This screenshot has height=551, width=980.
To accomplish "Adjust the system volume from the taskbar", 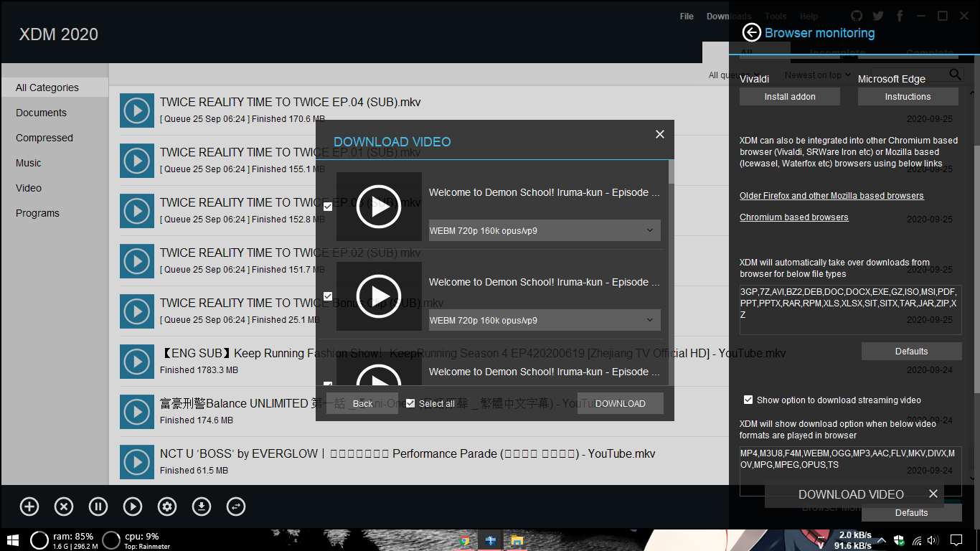I will coord(933,540).
